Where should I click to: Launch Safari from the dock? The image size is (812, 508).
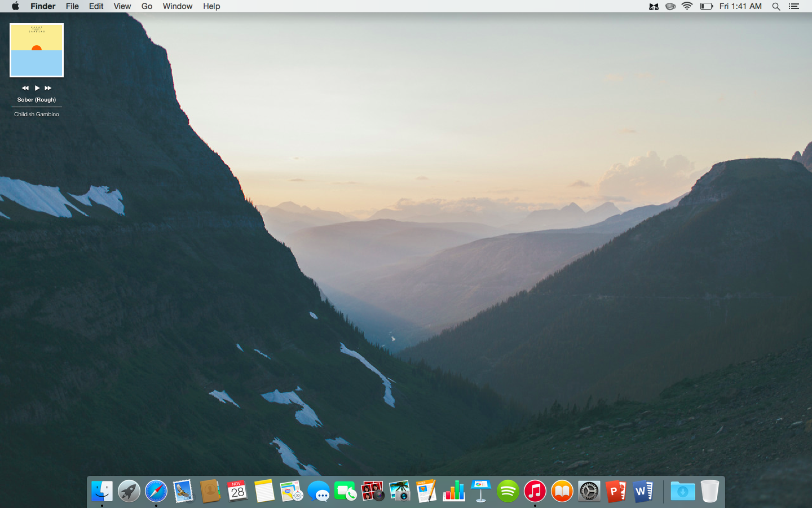pos(156,491)
